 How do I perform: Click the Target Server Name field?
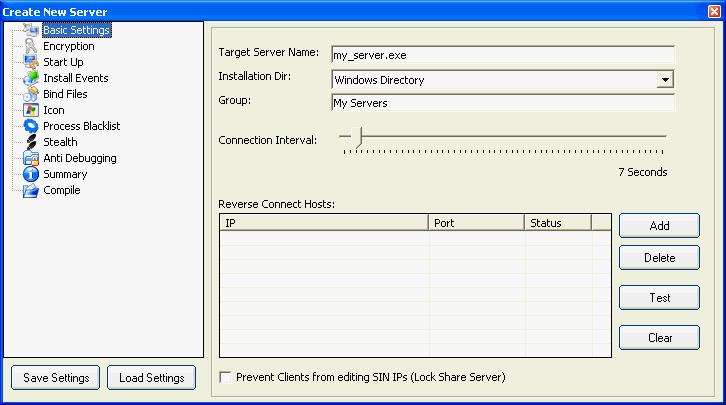click(x=503, y=54)
